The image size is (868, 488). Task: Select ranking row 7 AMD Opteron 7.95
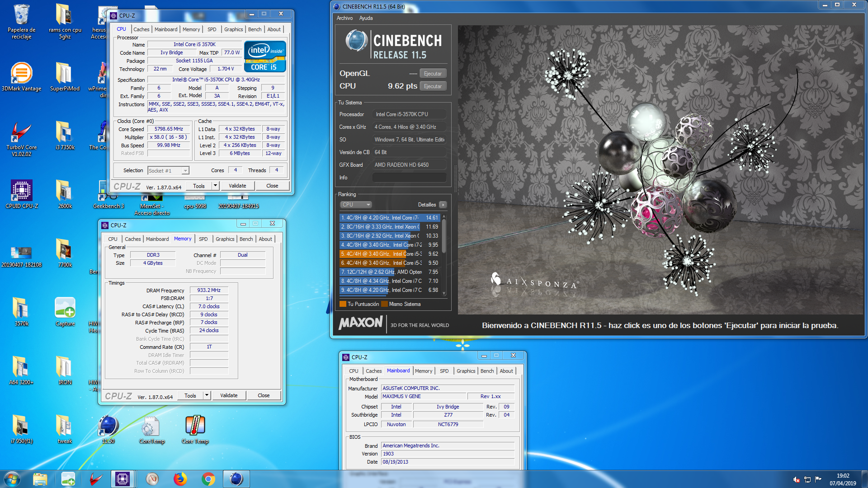[x=389, y=272]
